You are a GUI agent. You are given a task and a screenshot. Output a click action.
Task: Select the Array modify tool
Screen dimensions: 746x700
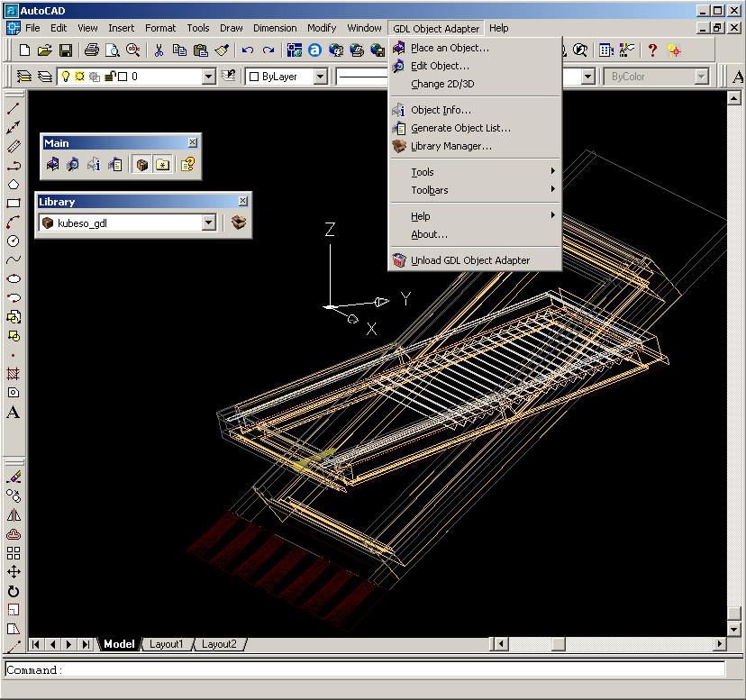click(x=14, y=553)
